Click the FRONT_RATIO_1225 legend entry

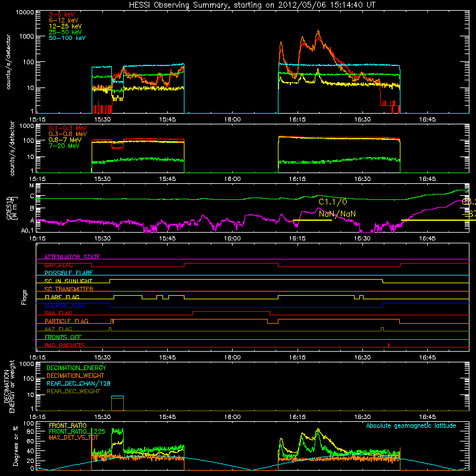point(77,431)
